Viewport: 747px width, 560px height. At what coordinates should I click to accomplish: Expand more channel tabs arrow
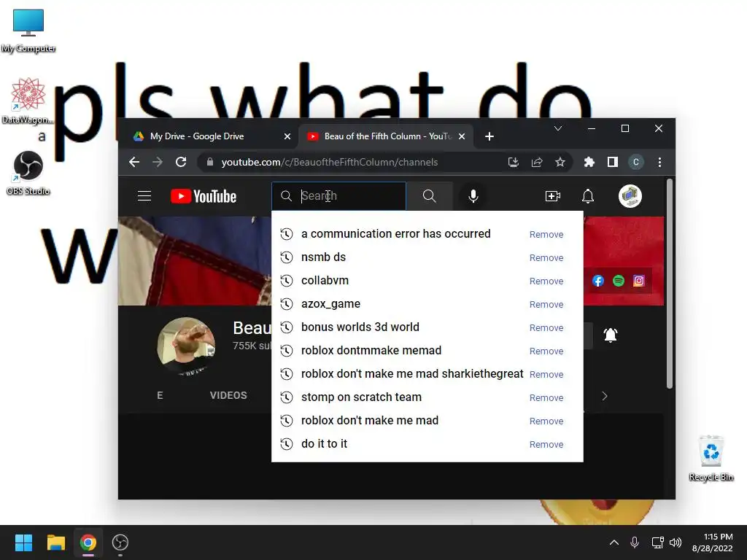(605, 396)
